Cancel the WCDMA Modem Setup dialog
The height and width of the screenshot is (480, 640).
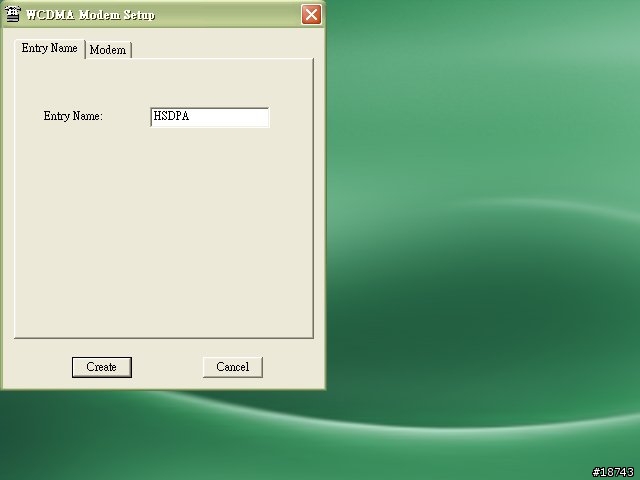pos(233,367)
